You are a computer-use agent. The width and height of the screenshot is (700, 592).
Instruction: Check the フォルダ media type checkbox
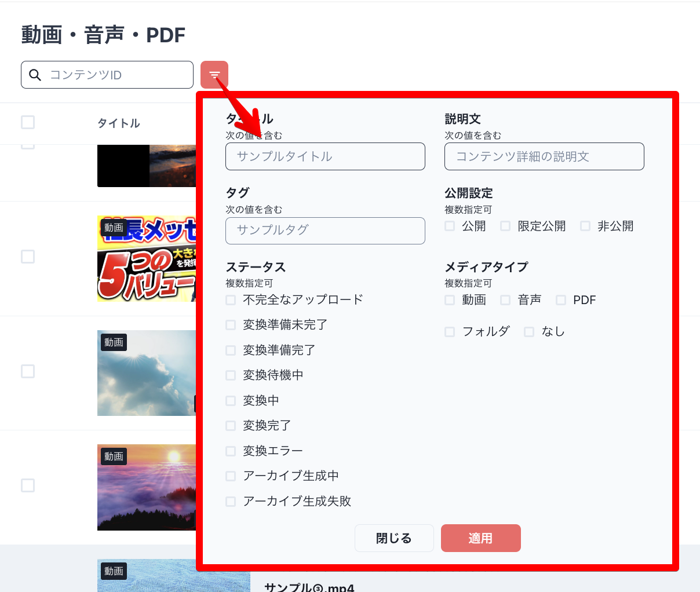tap(450, 331)
